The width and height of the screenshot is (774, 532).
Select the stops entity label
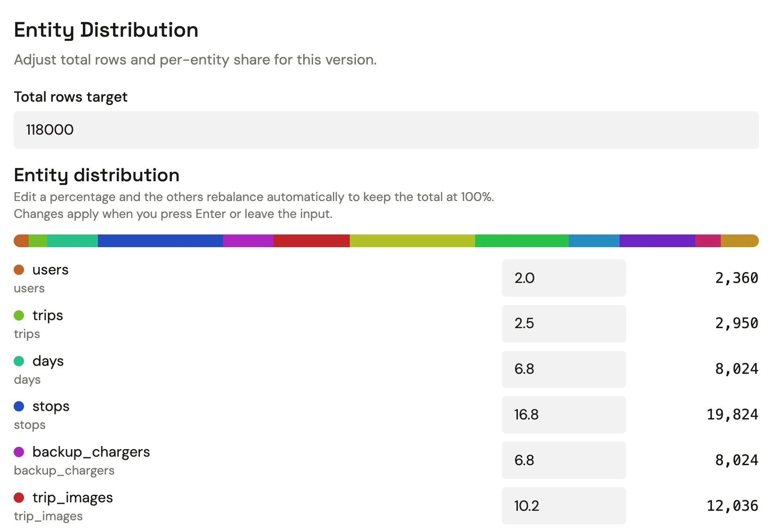50,406
